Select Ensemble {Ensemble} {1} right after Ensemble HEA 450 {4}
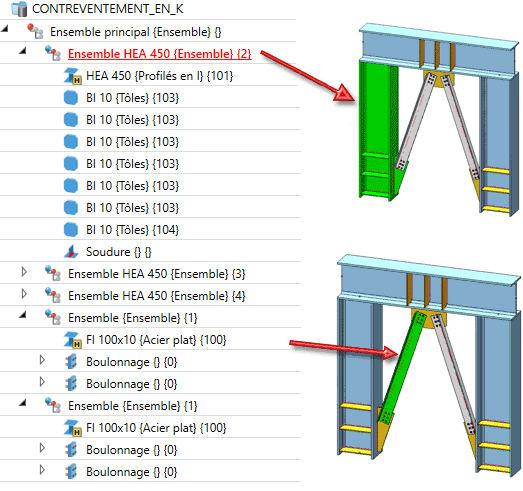523x491 pixels. 132,318
